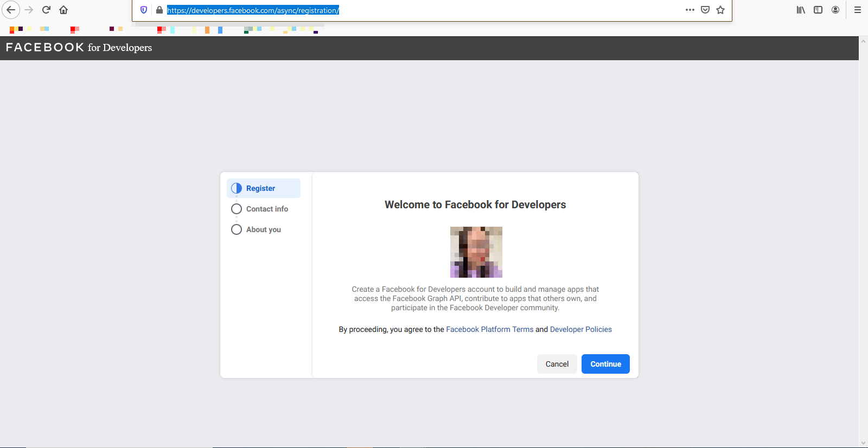The height and width of the screenshot is (448, 868).
Task: Open Facebook Platform Terms link
Action: pyautogui.click(x=490, y=329)
